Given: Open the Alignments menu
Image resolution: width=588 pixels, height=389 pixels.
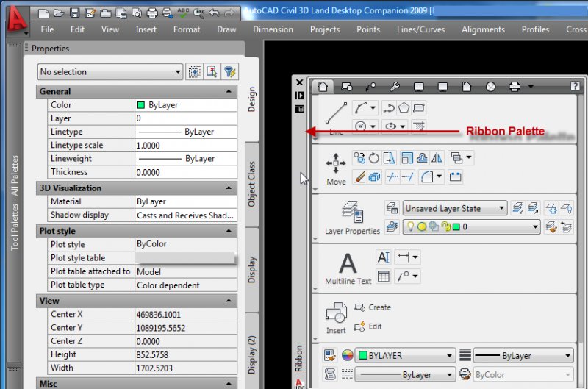Looking at the screenshot, I should click(x=483, y=29).
